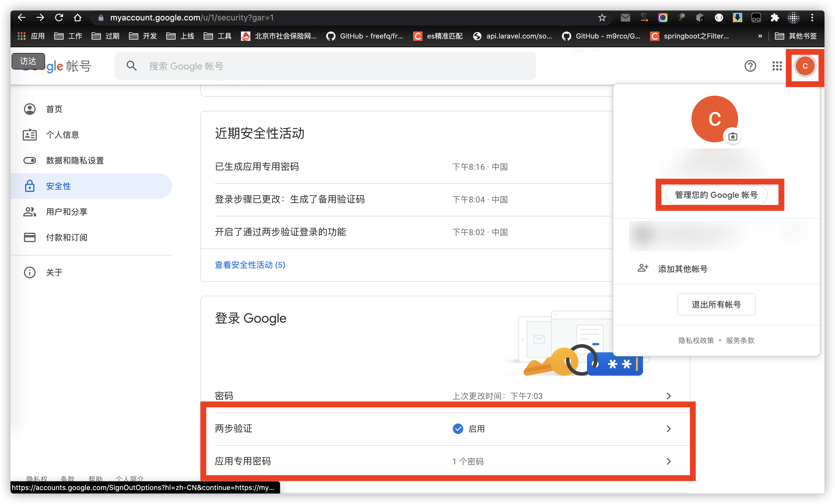The image size is (835, 504).
Task: Focus the 搜索 Google 帐号 search field
Action: click(x=325, y=66)
